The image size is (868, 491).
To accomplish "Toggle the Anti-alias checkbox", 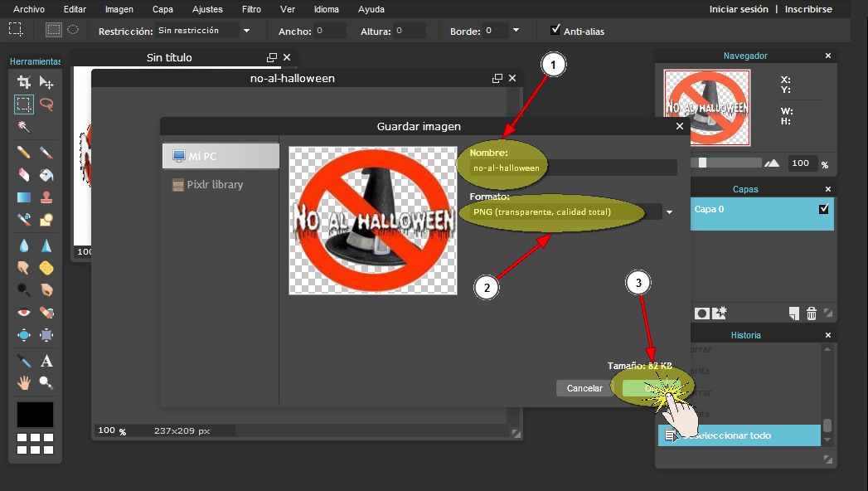I will (555, 30).
